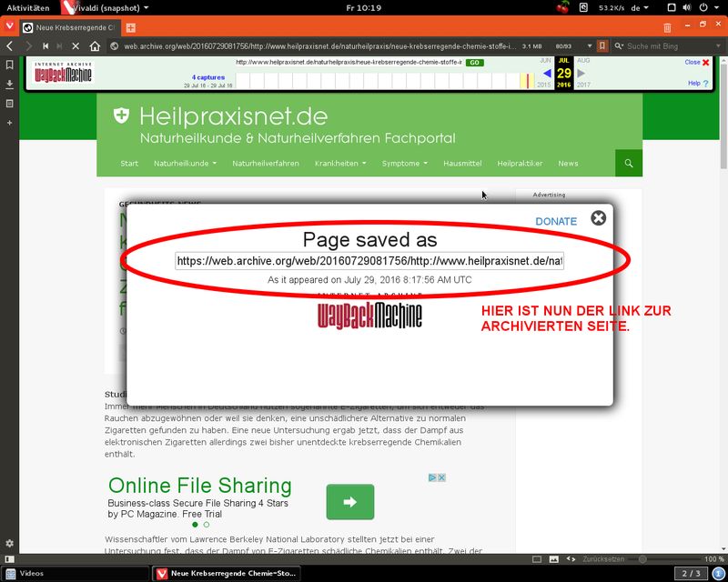Image resolution: width=728 pixels, height=582 pixels.
Task: Open the Hausmittel navigation item
Action: (461, 164)
